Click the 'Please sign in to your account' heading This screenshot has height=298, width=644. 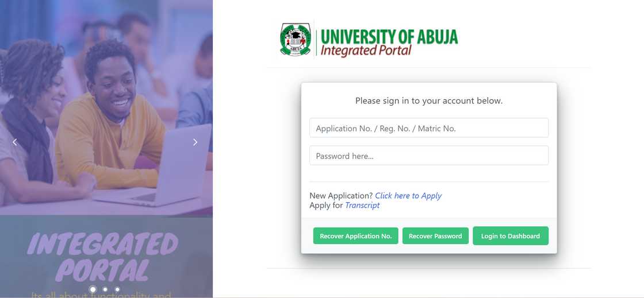(x=428, y=100)
